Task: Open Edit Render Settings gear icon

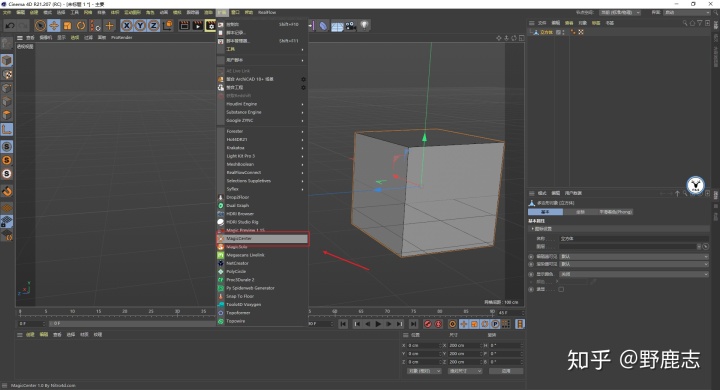Action: pyautogui.click(x=210, y=26)
